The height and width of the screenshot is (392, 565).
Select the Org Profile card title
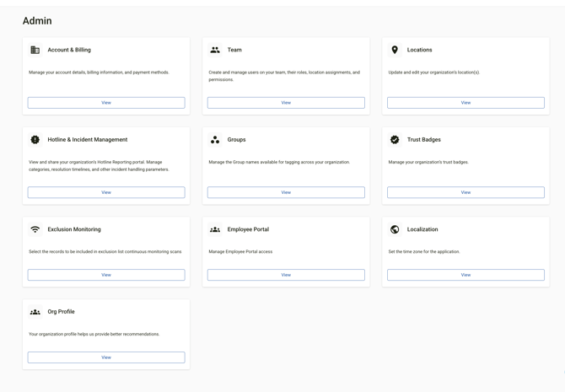pyautogui.click(x=61, y=312)
